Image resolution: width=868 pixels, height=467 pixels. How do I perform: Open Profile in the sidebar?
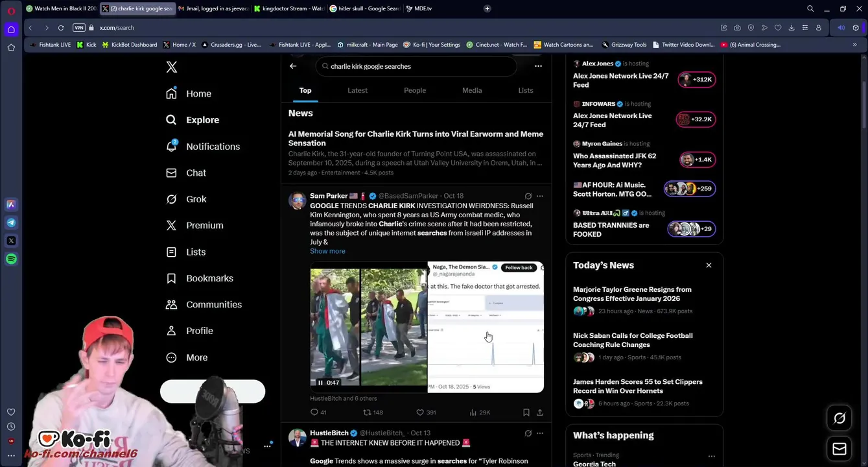(189, 331)
